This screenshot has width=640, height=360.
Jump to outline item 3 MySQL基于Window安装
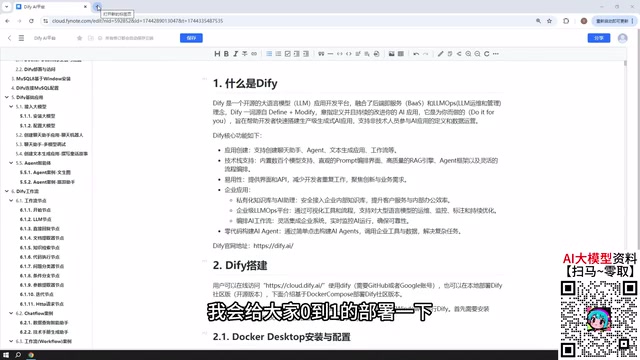41,79
